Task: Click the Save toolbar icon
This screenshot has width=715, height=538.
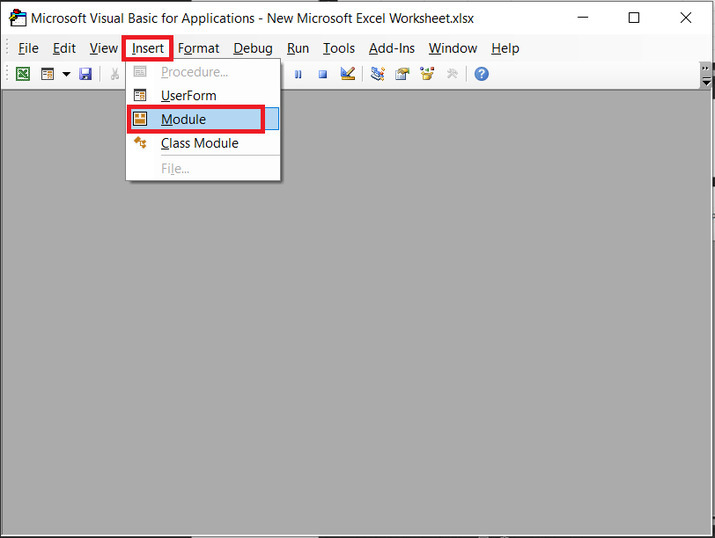Action: click(x=85, y=73)
